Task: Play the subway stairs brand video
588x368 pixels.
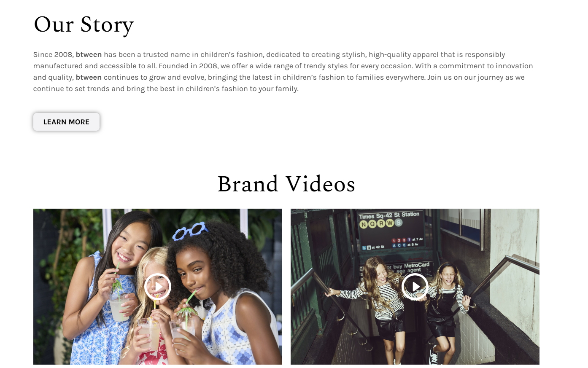Action: coord(415,287)
